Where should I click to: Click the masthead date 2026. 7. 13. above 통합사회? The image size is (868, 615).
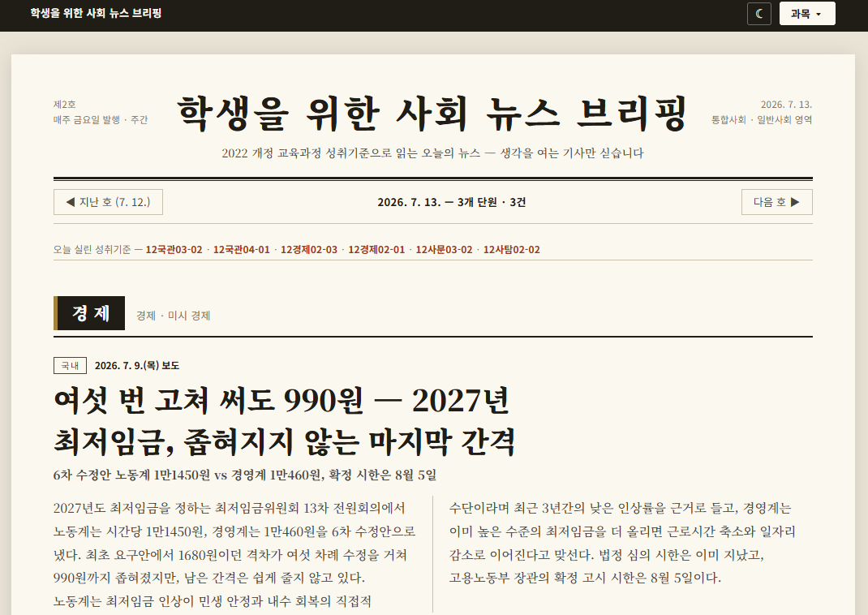pos(786,105)
